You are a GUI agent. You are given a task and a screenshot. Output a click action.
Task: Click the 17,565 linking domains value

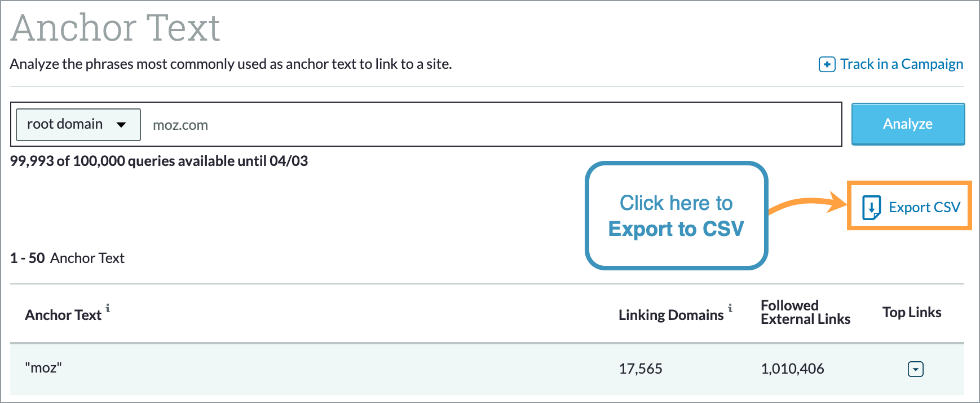(x=641, y=369)
